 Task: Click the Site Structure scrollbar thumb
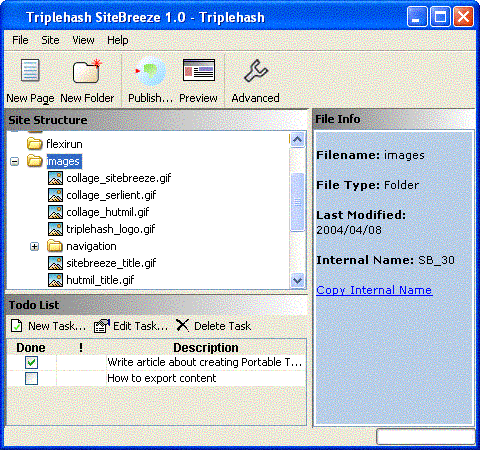tap(297, 202)
